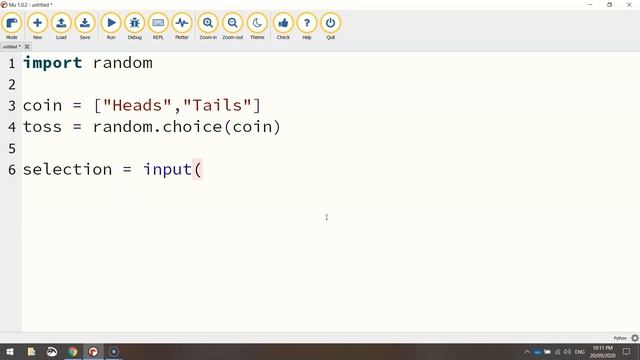This screenshot has width=640, height=360.
Task: Open the REPL panel
Action: 158,26
